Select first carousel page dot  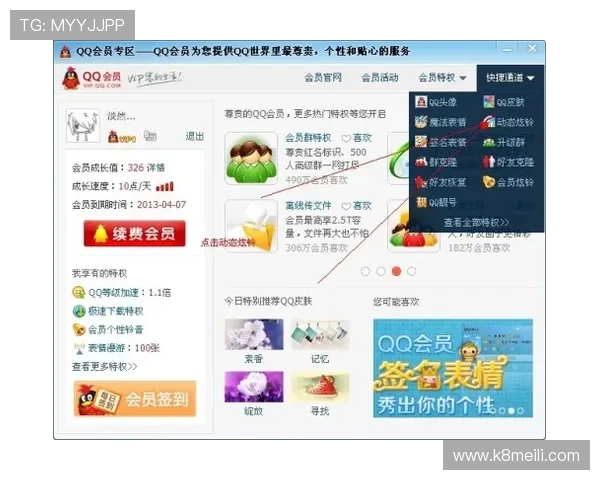coord(365,271)
